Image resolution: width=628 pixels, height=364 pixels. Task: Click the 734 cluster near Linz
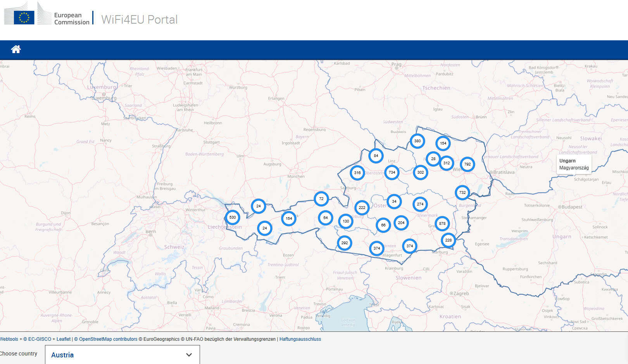click(x=392, y=173)
